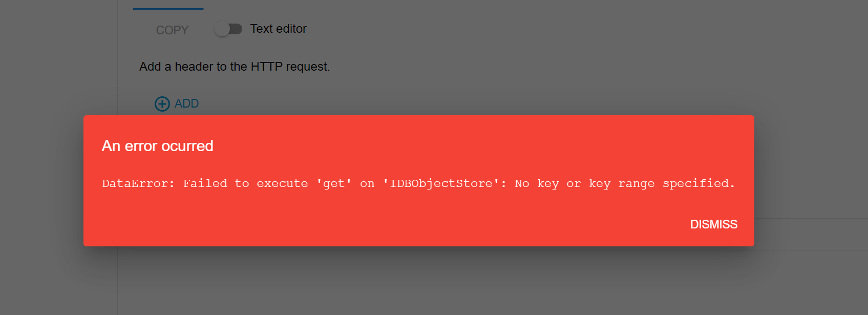Image resolution: width=868 pixels, height=315 pixels.
Task: Click the Text editor label
Action: pos(278,29)
